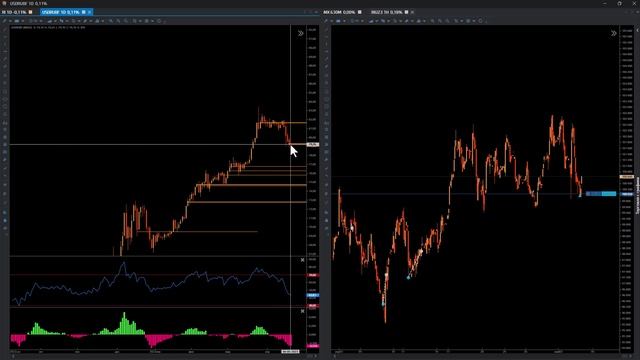
Task: Click the clock icon in left chart toolbar
Action: coord(159,21)
